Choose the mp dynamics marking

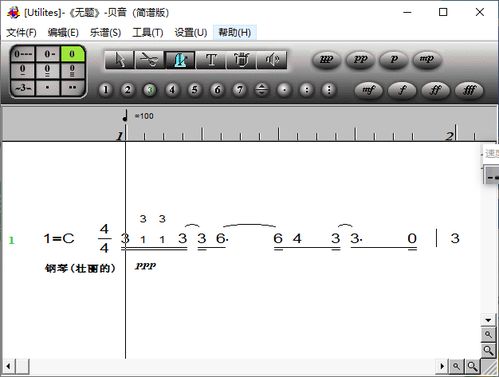tap(427, 60)
